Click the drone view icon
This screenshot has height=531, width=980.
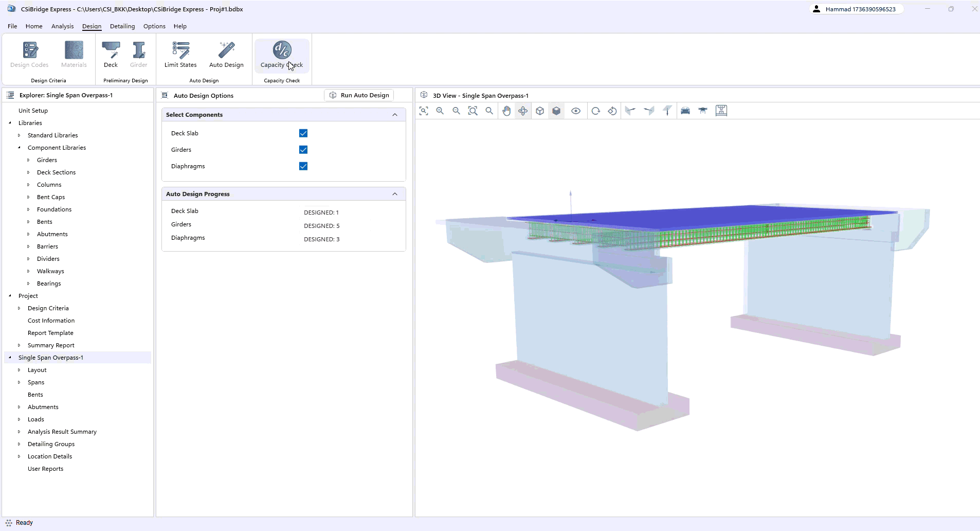703,111
